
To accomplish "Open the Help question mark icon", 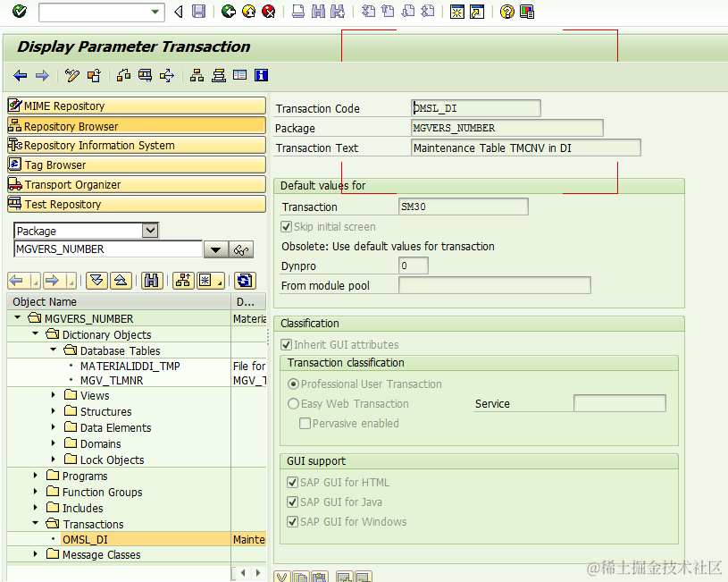I will [507, 11].
